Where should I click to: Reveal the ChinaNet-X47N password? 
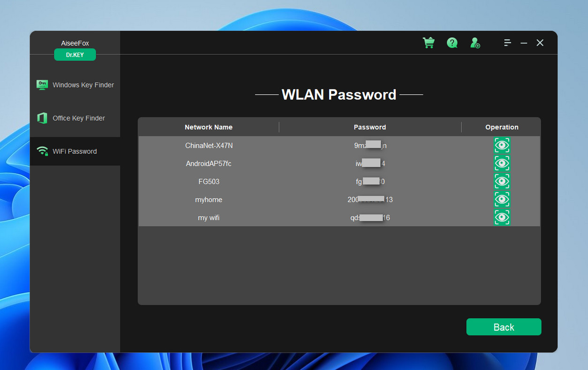click(502, 145)
